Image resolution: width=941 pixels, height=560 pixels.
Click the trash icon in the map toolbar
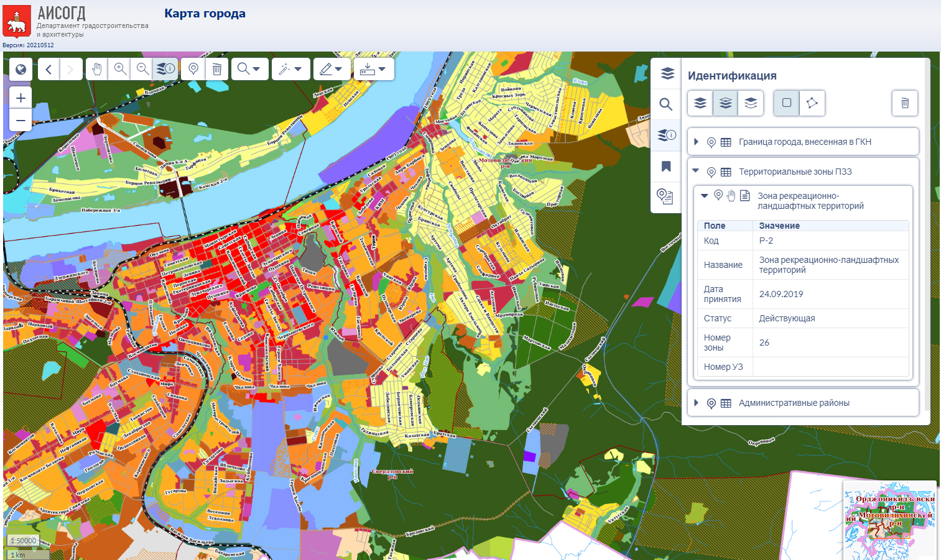tap(216, 69)
